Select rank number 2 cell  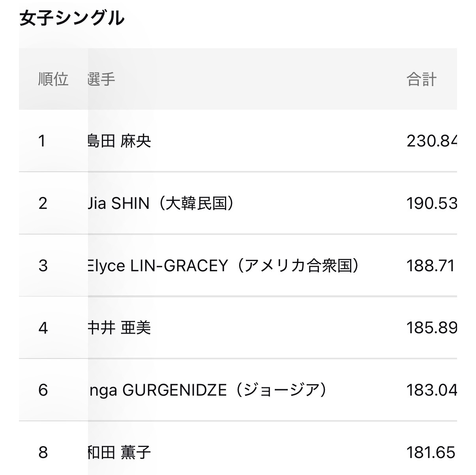[x=43, y=203]
